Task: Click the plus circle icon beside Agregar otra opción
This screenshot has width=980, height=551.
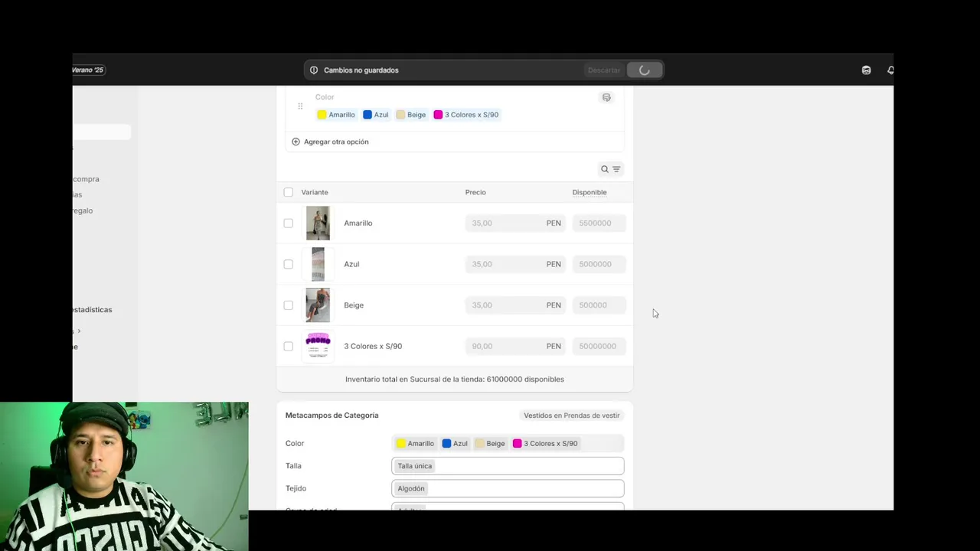Action: [296, 142]
